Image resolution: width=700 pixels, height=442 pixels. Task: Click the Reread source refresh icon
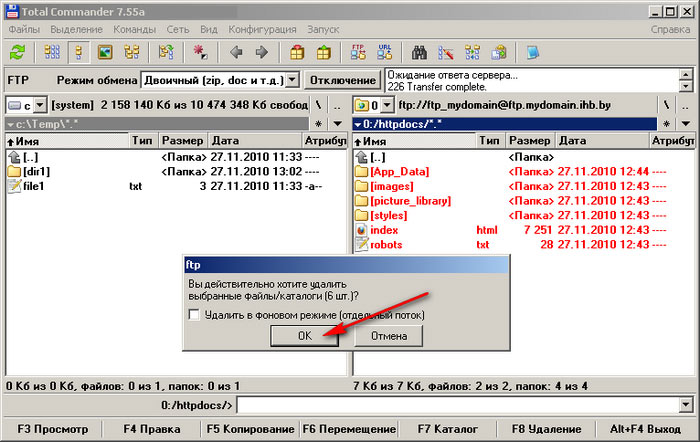pyautogui.click(x=17, y=53)
